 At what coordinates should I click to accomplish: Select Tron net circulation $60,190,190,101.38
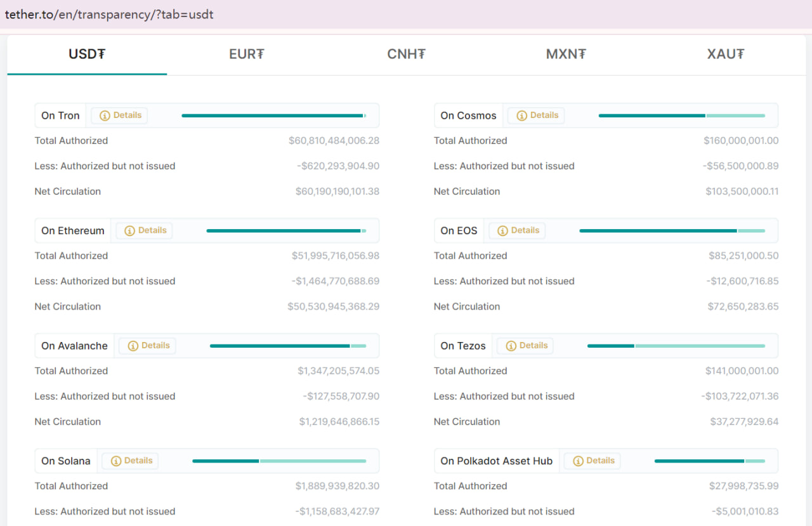pyautogui.click(x=337, y=192)
